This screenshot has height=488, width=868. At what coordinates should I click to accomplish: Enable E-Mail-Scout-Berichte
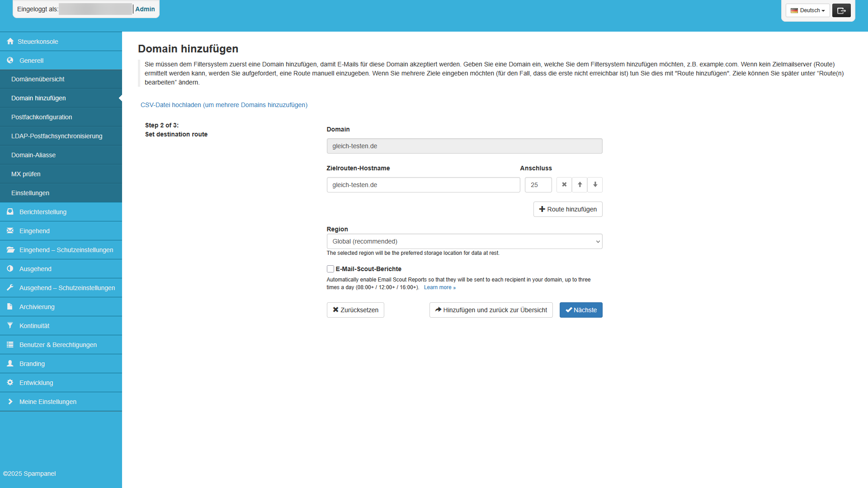click(330, 269)
